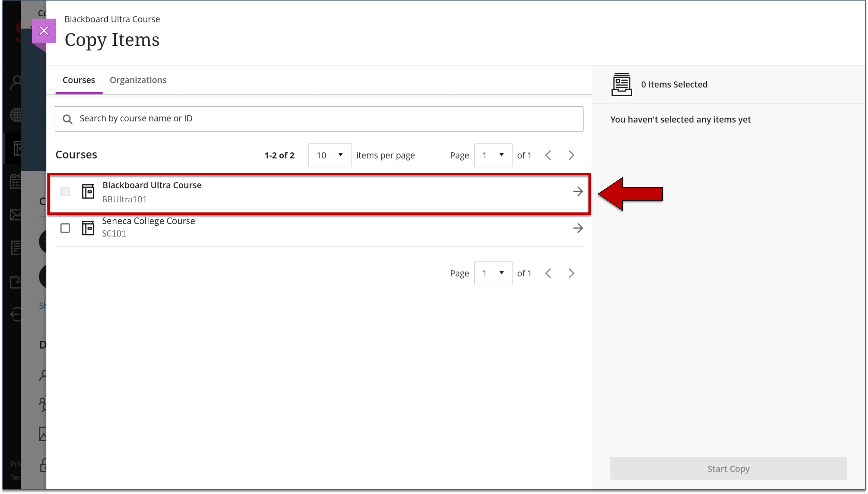This screenshot has width=868, height=494.
Task: Click the Start Copy button
Action: pyautogui.click(x=728, y=468)
